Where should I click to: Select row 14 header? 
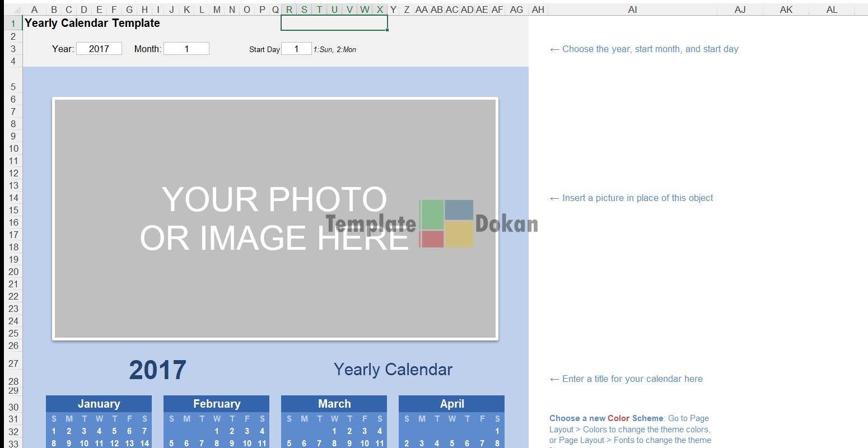[13, 198]
